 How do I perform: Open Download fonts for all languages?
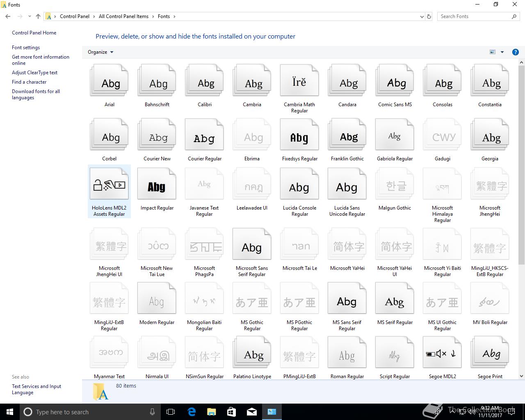click(36, 94)
